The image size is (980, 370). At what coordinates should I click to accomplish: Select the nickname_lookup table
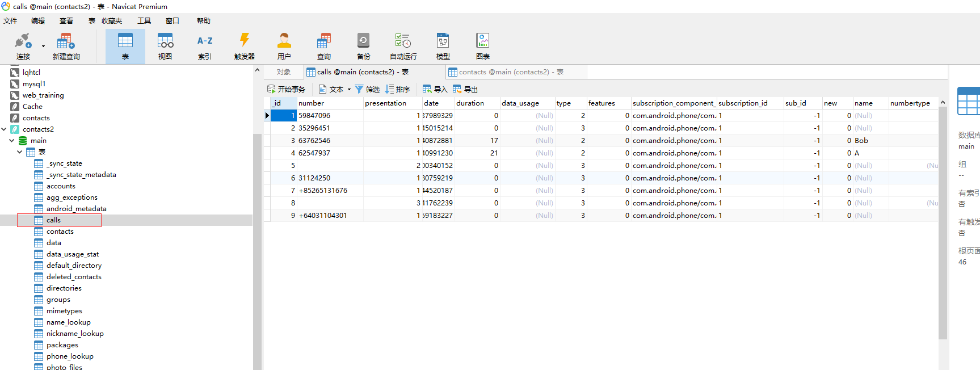coord(75,333)
